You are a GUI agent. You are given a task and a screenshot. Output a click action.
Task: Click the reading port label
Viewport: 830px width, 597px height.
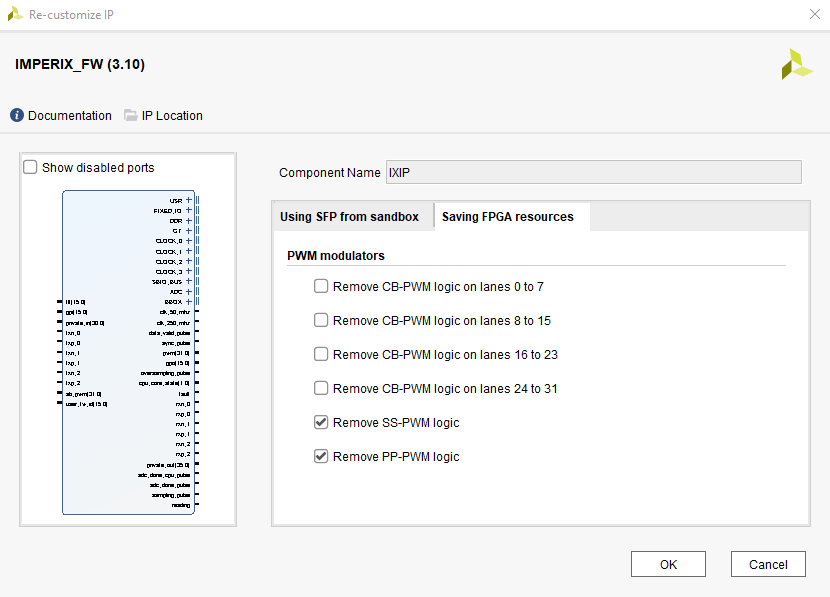[x=181, y=505]
